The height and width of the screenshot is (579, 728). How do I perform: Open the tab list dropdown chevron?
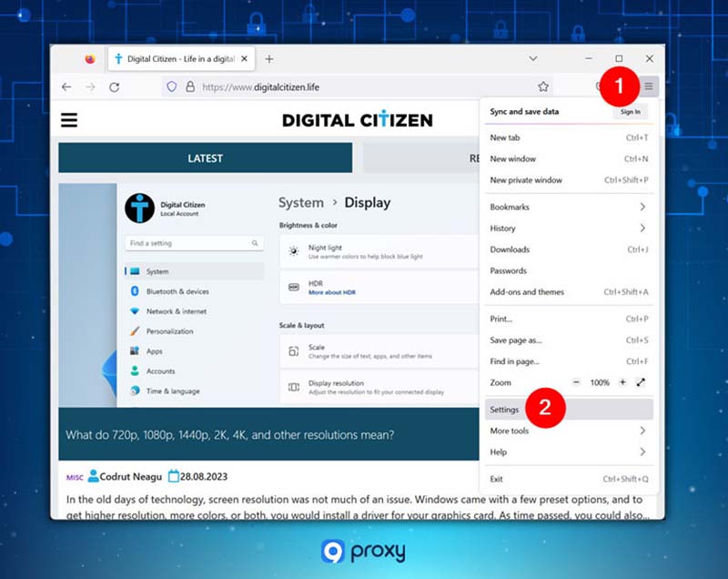tap(531, 57)
